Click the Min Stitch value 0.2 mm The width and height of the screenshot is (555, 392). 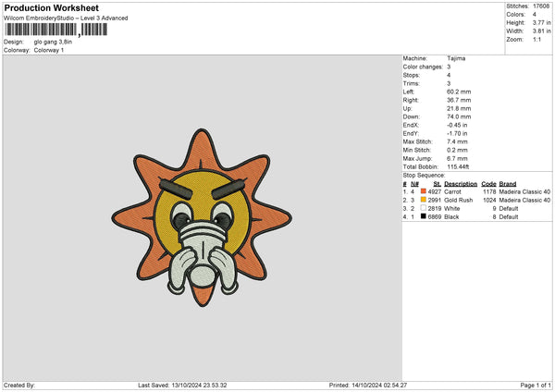457,150
